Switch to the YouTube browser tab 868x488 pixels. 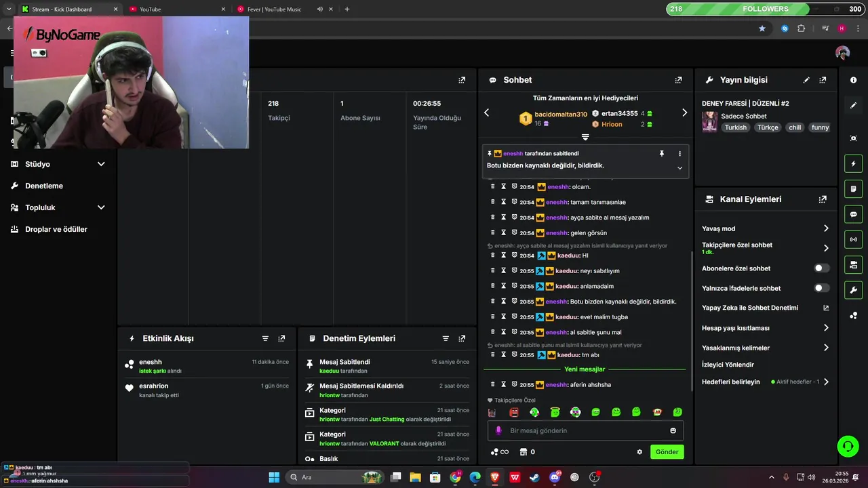pos(178,9)
